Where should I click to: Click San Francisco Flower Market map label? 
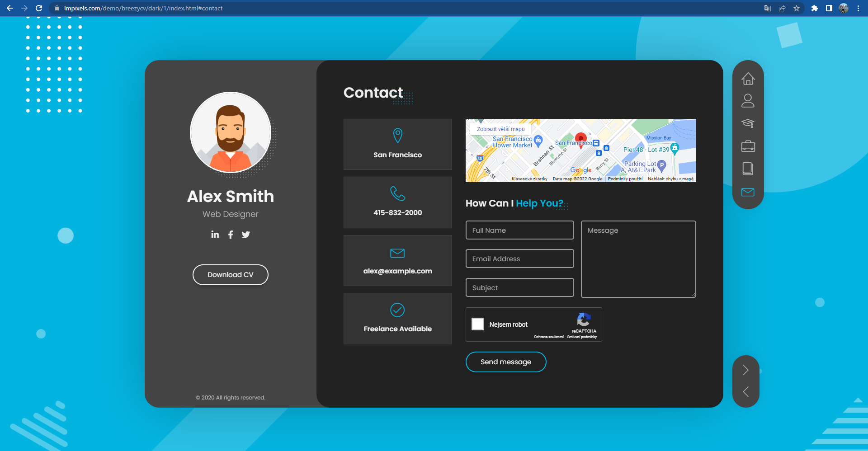click(x=513, y=142)
